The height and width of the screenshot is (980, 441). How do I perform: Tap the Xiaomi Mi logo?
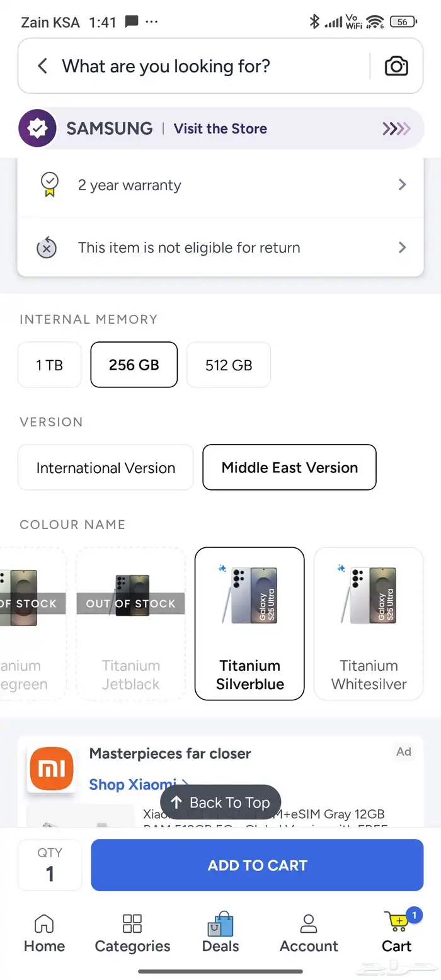pyautogui.click(x=51, y=768)
